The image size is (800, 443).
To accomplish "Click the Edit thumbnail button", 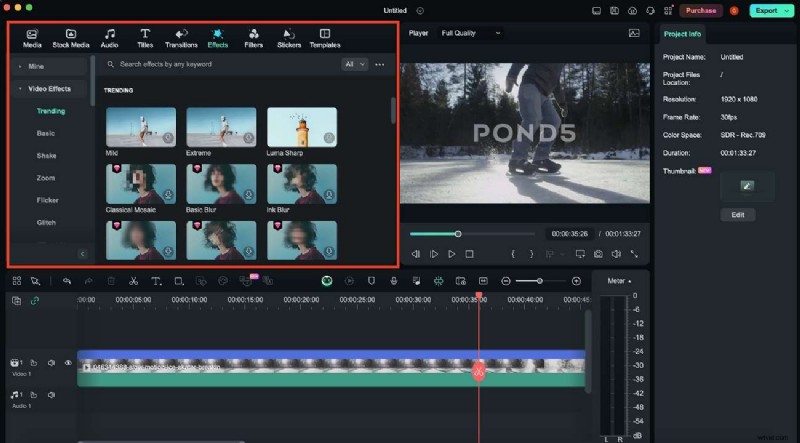I will tap(738, 215).
